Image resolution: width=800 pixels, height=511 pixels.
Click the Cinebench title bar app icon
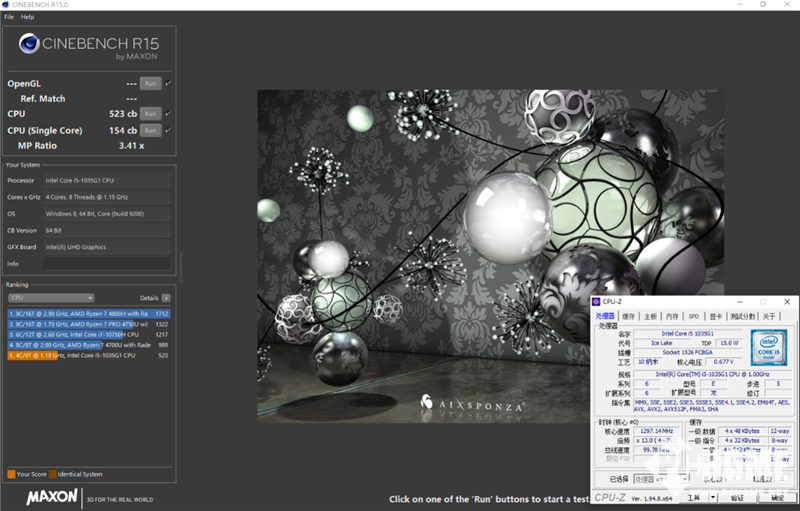[x=6, y=5]
